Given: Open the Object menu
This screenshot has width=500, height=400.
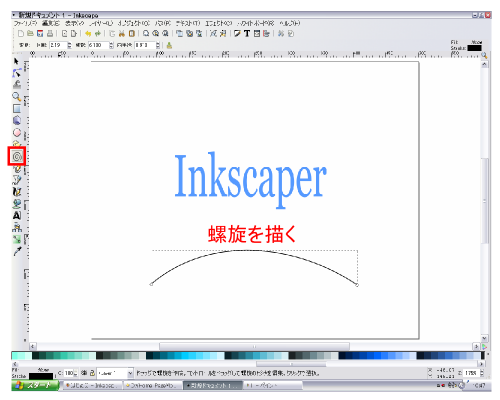Looking at the screenshot, I should [134, 23].
